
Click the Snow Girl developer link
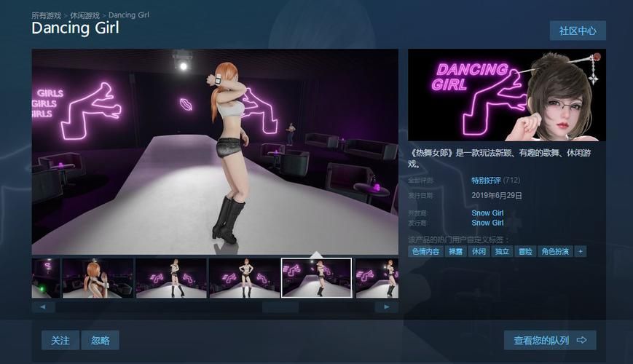click(x=487, y=213)
